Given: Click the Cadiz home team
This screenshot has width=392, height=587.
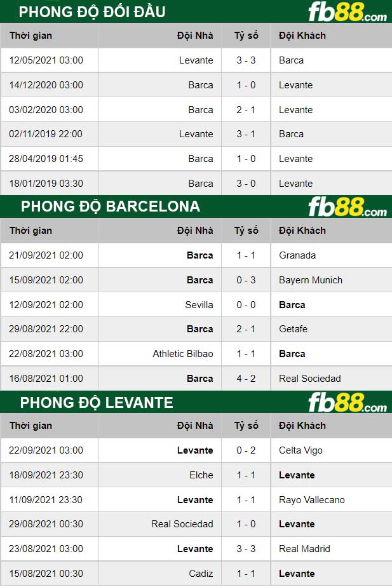Looking at the screenshot, I should pos(201,574).
